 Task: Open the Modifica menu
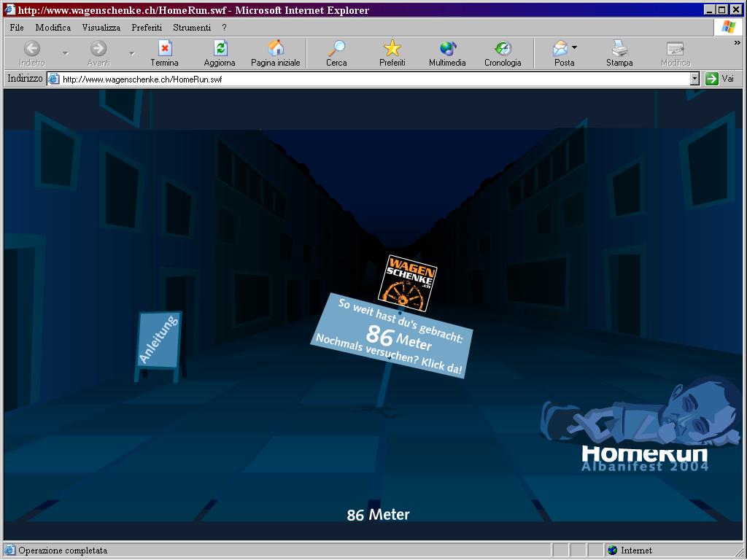pyautogui.click(x=53, y=28)
